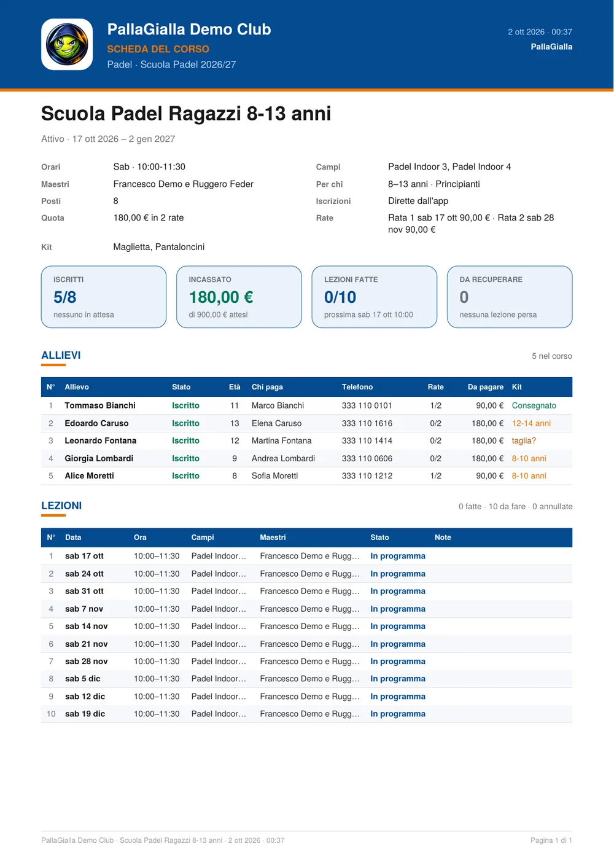This screenshot has width=614, height=868.
Task: Select the 'Maglietta, Pantaloncini' kit value
Action: coord(159,247)
